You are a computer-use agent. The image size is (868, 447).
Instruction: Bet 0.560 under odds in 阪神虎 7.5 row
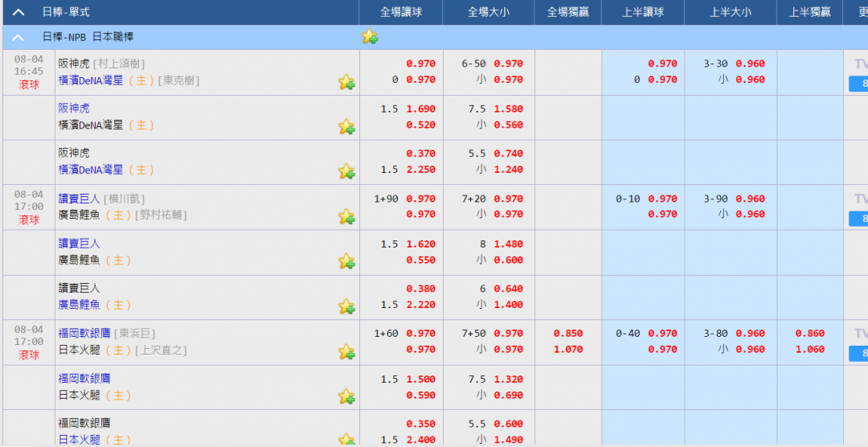[x=509, y=125]
